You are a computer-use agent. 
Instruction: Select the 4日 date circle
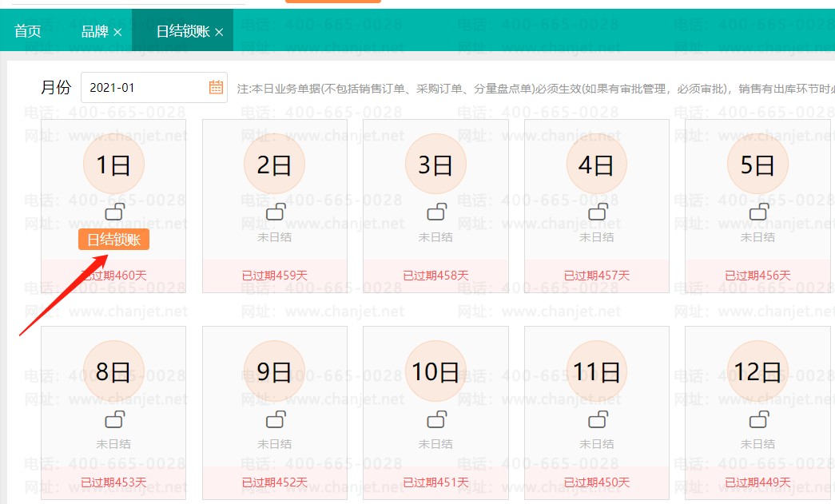(x=596, y=164)
